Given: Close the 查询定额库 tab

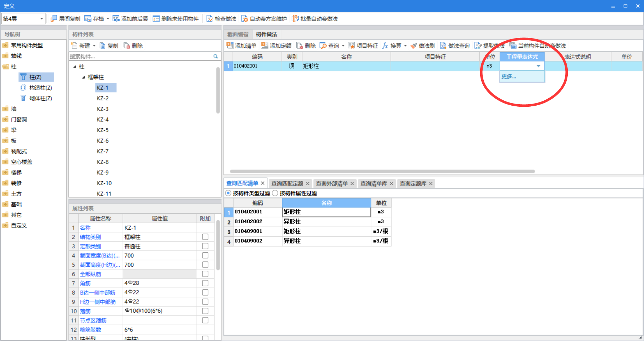Looking at the screenshot, I should coord(431,183).
